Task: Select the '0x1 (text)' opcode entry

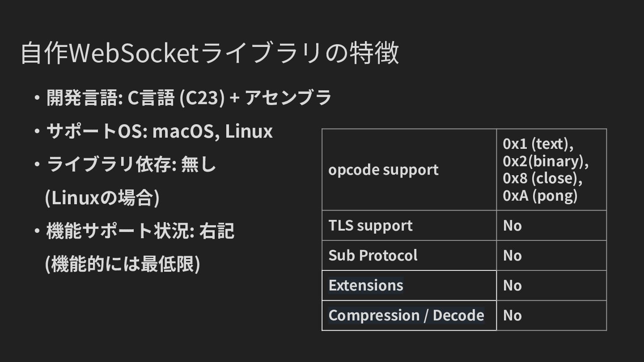Action: pyautogui.click(x=538, y=143)
